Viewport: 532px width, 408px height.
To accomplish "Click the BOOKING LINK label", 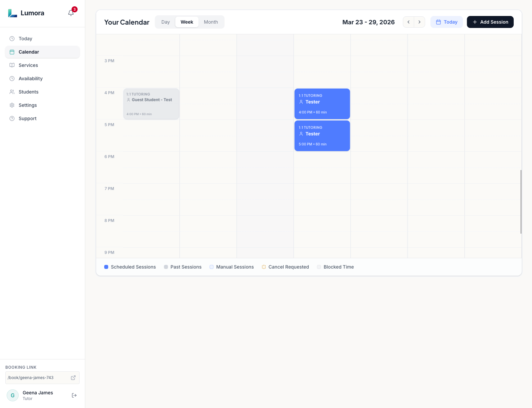I will point(21,367).
